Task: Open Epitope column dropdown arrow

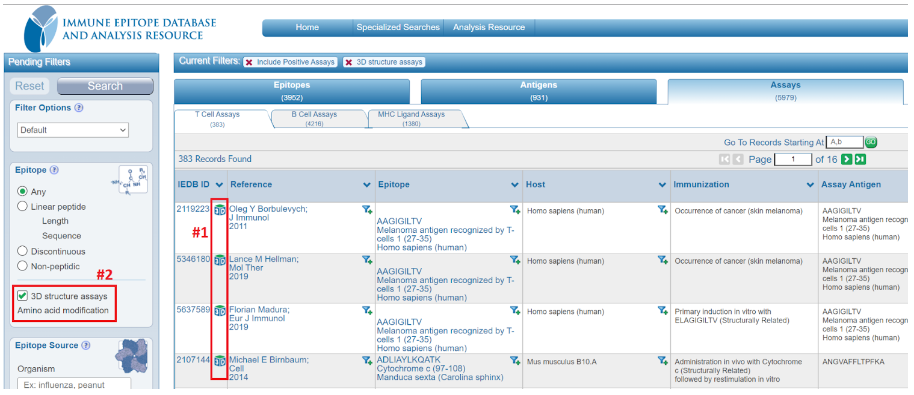Action: coord(515,185)
